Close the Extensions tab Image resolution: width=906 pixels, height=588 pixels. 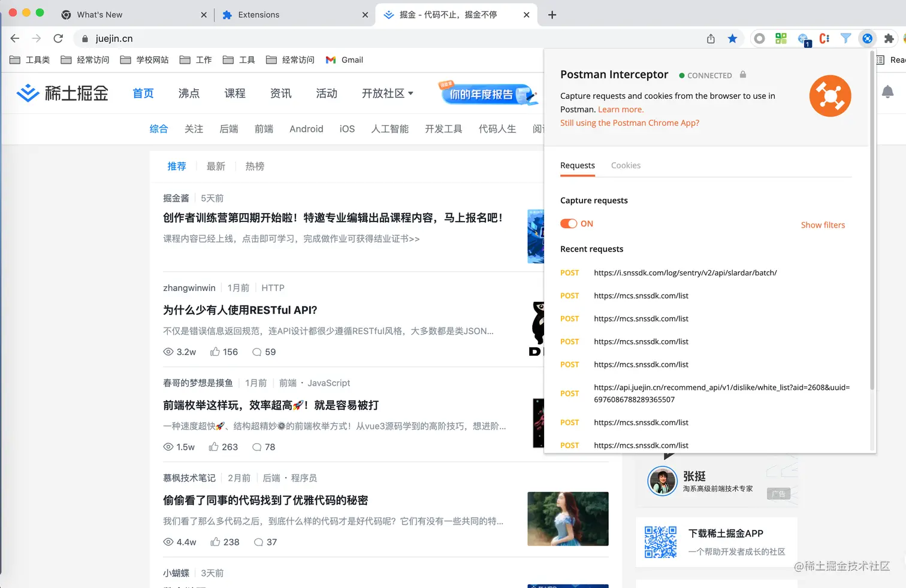(x=365, y=14)
